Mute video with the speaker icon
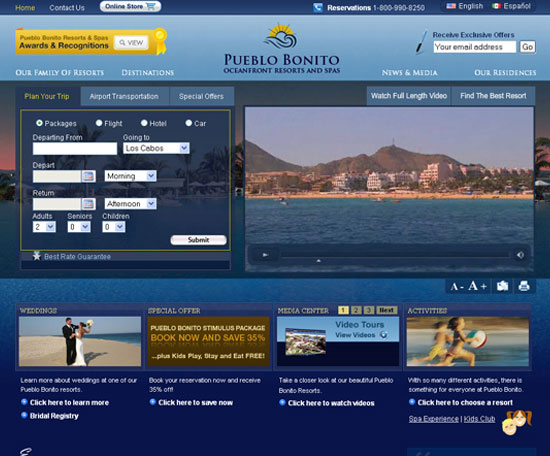The image size is (550, 456). click(x=521, y=255)
